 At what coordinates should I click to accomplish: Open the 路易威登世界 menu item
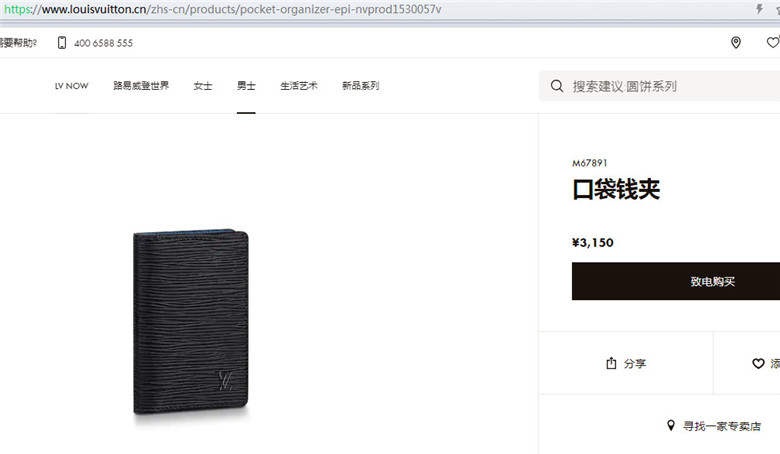coord(141,86)
